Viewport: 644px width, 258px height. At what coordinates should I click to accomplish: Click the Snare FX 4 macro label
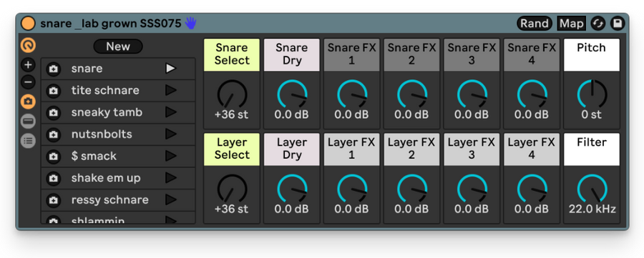532,54
